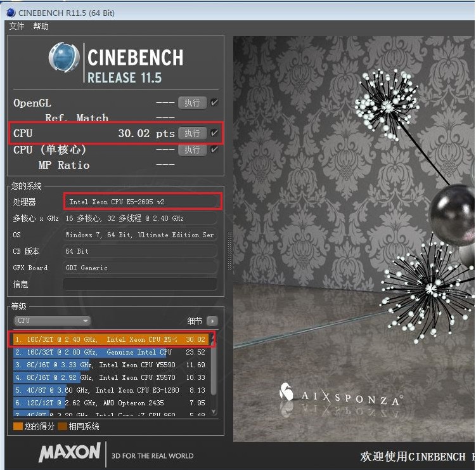Select ranking row 2 Genuine Intel CPU 23.52
Screen dimensions: 476x470
click(x=111, y=352)
